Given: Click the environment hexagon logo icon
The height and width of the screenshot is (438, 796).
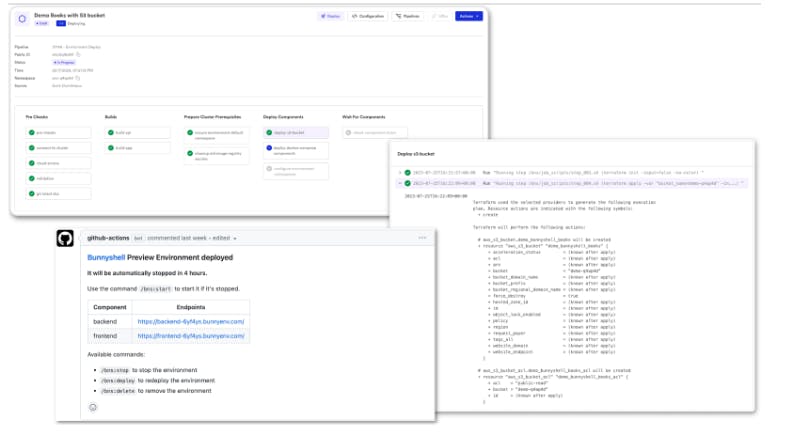Looking at the screenshot, I should [x=22, y=19].
